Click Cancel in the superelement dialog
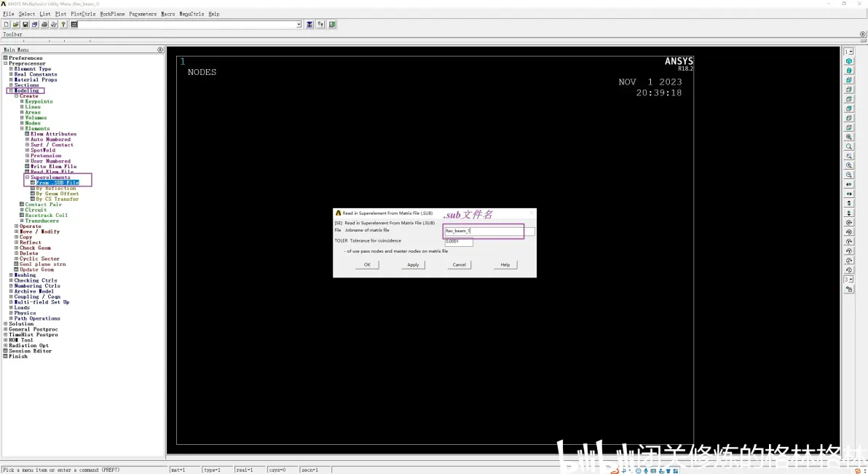The image size is (868, 474). point(459,265)
